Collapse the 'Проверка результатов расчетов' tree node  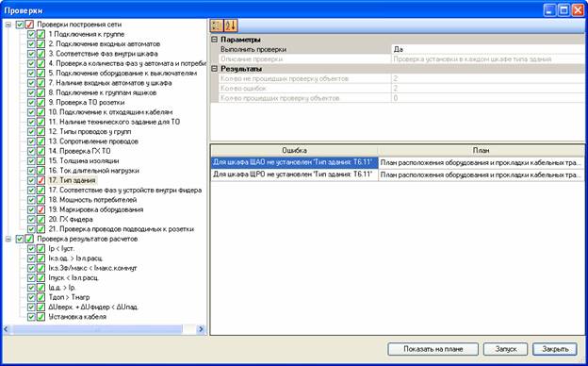(8, 239)
